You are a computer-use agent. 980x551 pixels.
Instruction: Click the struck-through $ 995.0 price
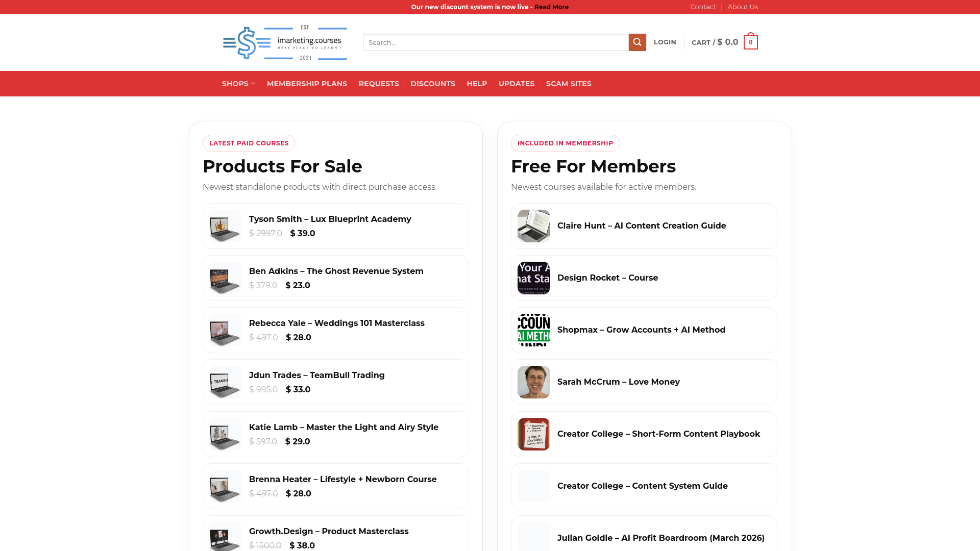click(263, 389)
